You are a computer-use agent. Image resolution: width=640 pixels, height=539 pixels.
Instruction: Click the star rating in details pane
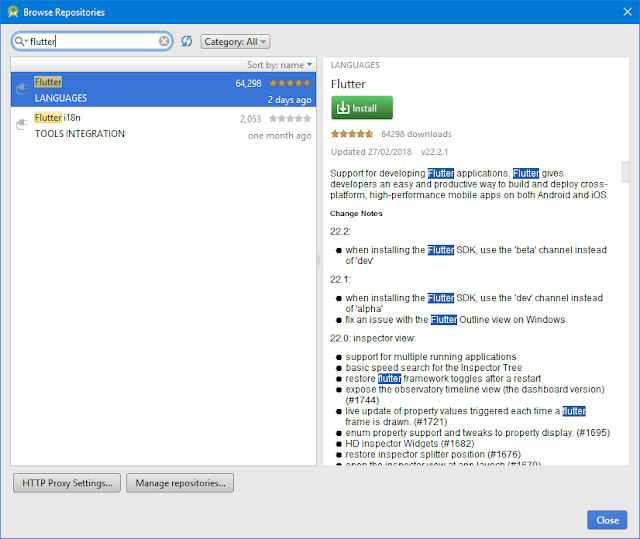[352, 134]
